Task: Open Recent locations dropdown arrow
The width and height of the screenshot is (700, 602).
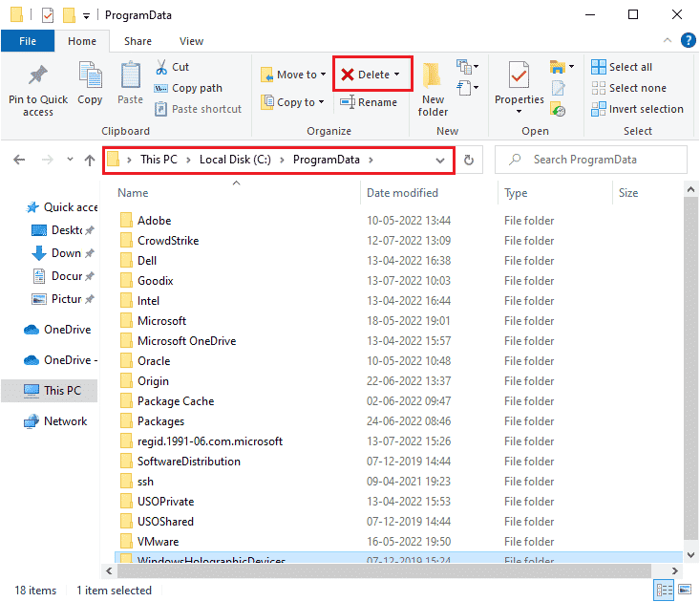Action: pyautogui.click(x=70, y=159)
